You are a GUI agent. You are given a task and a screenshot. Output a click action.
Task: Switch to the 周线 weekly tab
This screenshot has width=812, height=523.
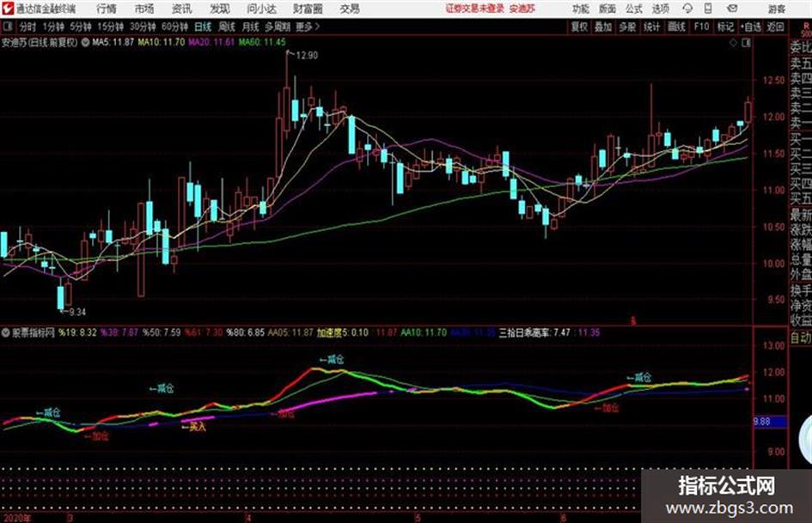[x=226, y=27]
